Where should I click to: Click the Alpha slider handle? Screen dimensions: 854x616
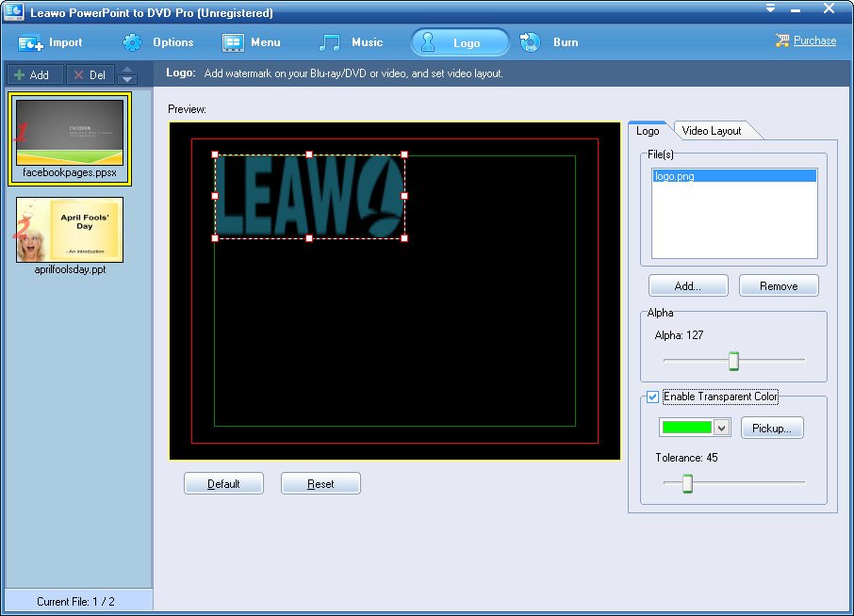click(x=733, y=361)
